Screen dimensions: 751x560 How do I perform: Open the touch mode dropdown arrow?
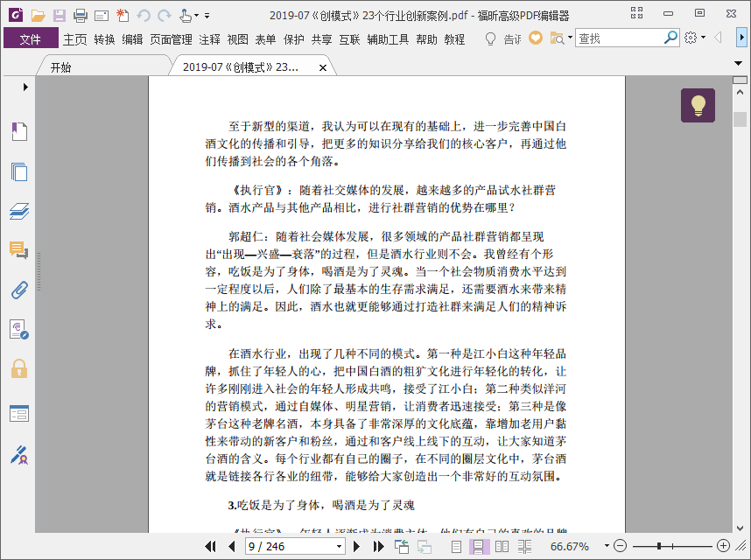(196, 16)
